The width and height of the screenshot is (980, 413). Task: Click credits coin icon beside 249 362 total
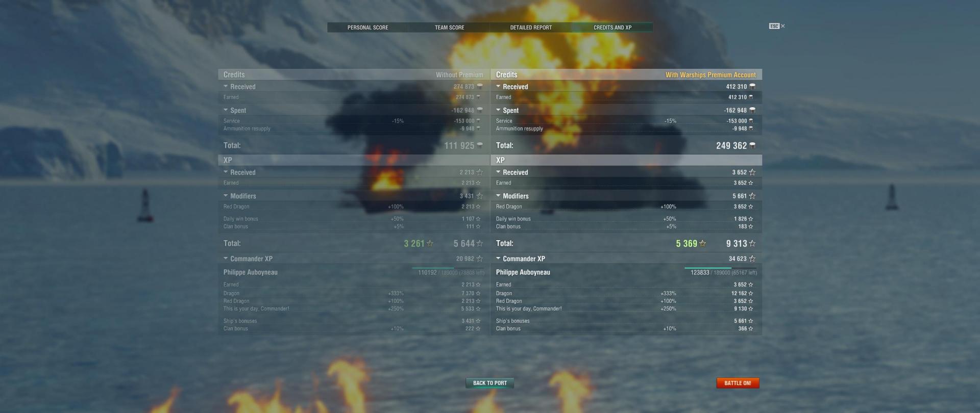(752, 146)
